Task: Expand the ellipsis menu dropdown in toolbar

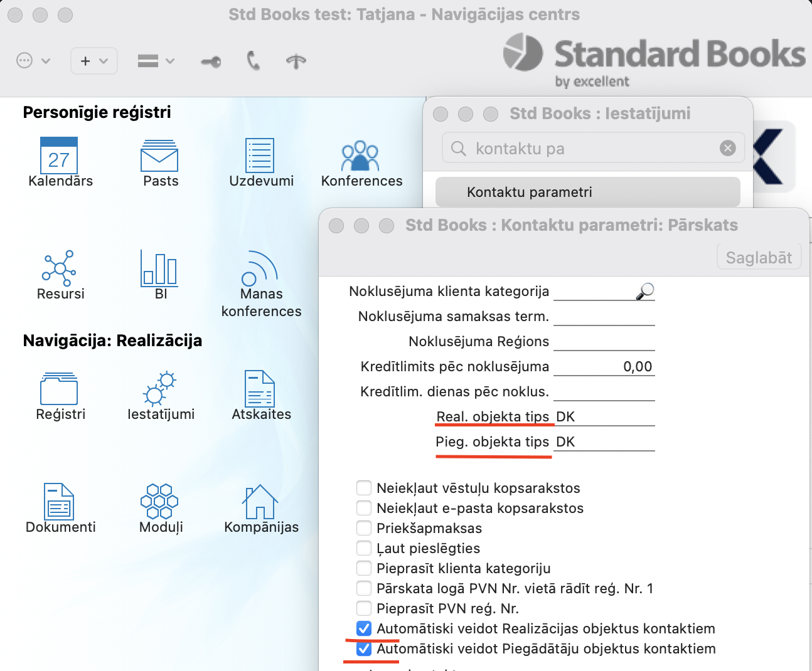Action: coord(33,61)
